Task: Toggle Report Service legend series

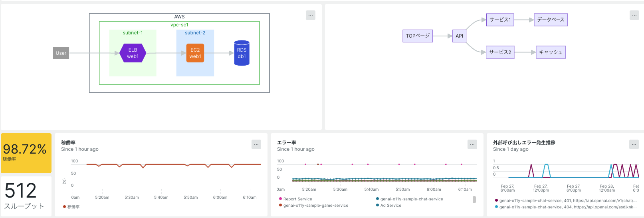Action: click(297, 199)
